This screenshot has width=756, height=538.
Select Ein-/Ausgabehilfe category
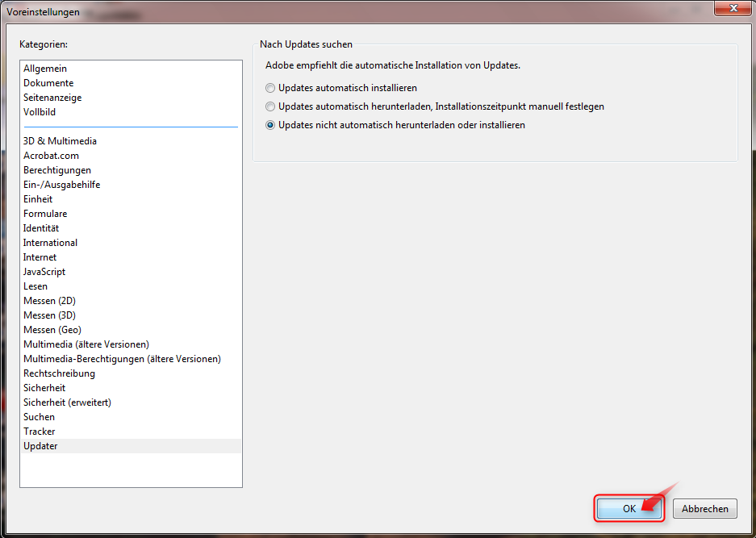[x=61, y=184]
